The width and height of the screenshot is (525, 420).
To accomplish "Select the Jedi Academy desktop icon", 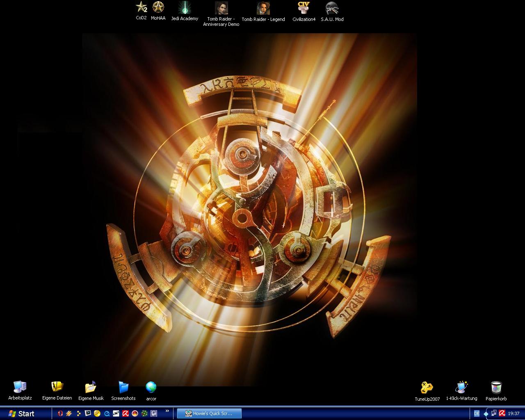I will pyautogui.click(x=185, y=11).
